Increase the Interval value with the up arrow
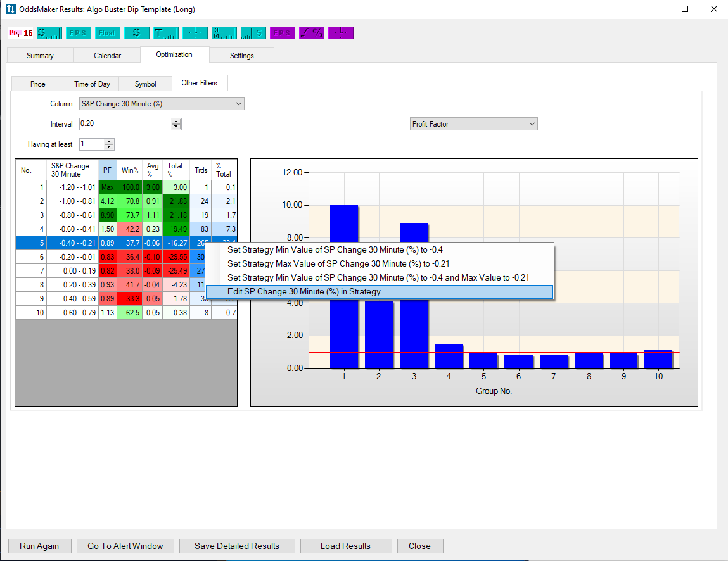The width and height of the screenshot is (728, 561). pos(176,121)
